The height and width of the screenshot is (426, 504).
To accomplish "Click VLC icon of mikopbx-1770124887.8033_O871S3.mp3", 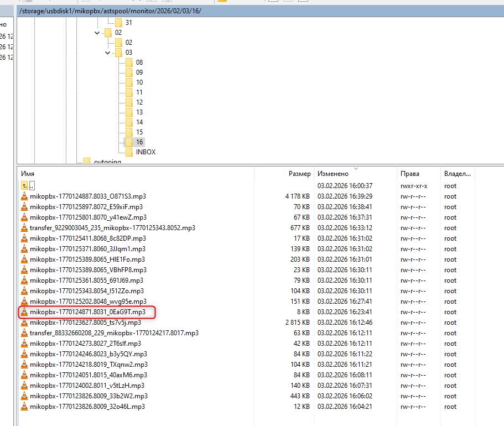I will (24, 196).
